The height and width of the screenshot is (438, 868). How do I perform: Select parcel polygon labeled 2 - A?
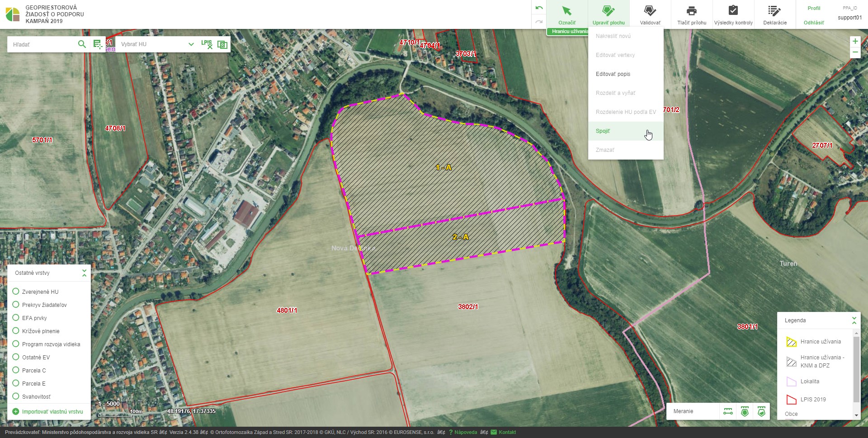(x=460, y=237)
